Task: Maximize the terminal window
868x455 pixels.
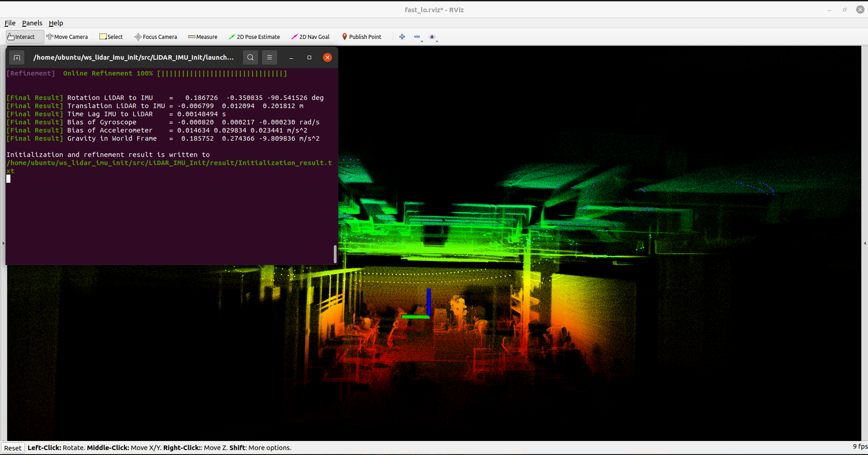Action: click(309, 57)
